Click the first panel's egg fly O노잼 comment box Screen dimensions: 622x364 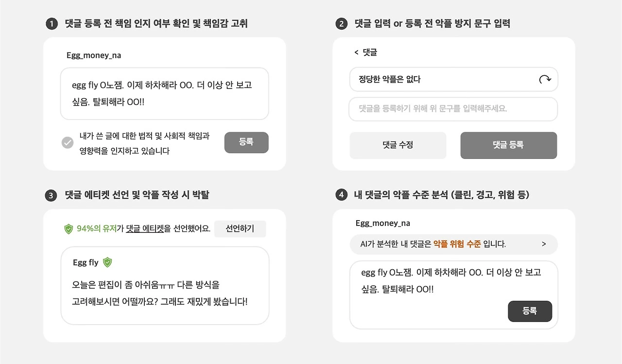[164, 94]
